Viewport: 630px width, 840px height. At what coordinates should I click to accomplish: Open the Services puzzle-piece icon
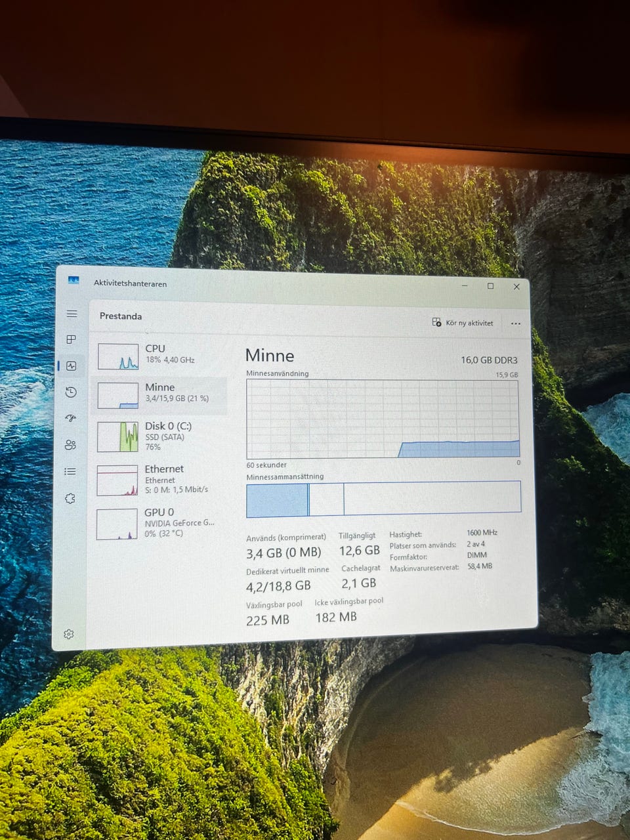(x=70, y=499)
